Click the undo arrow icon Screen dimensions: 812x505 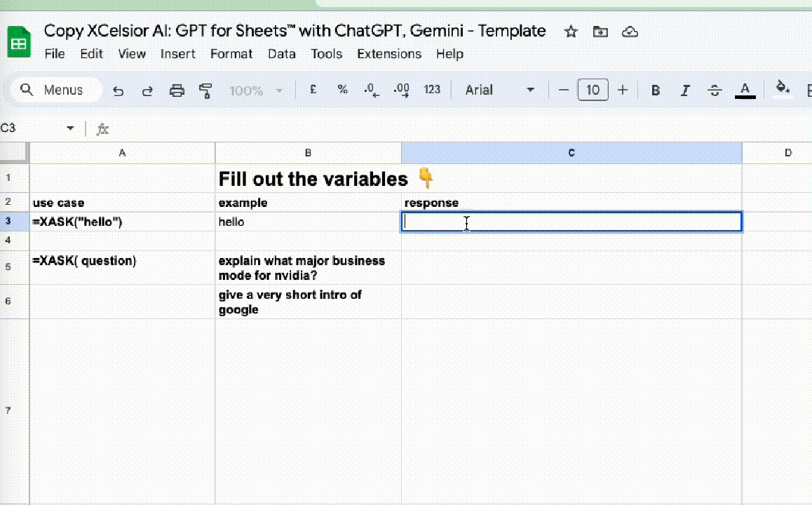point(119,90)
